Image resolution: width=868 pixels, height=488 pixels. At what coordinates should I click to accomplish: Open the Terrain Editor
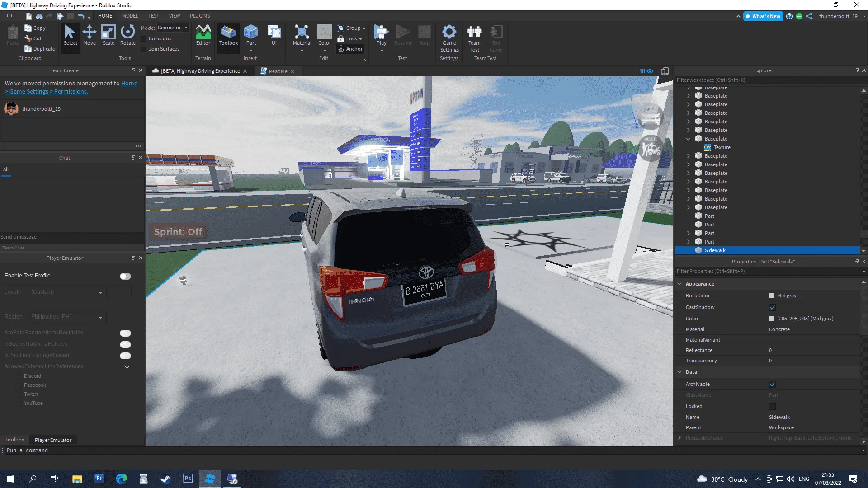pyautogui.click(x=203, y=35)
